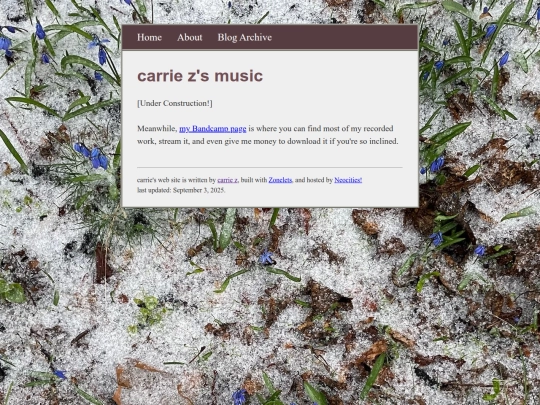Screen dimensions: 540x405
Task: Click the carrie z's music heading
Action: pyautogui.click(x=200, y=76)
